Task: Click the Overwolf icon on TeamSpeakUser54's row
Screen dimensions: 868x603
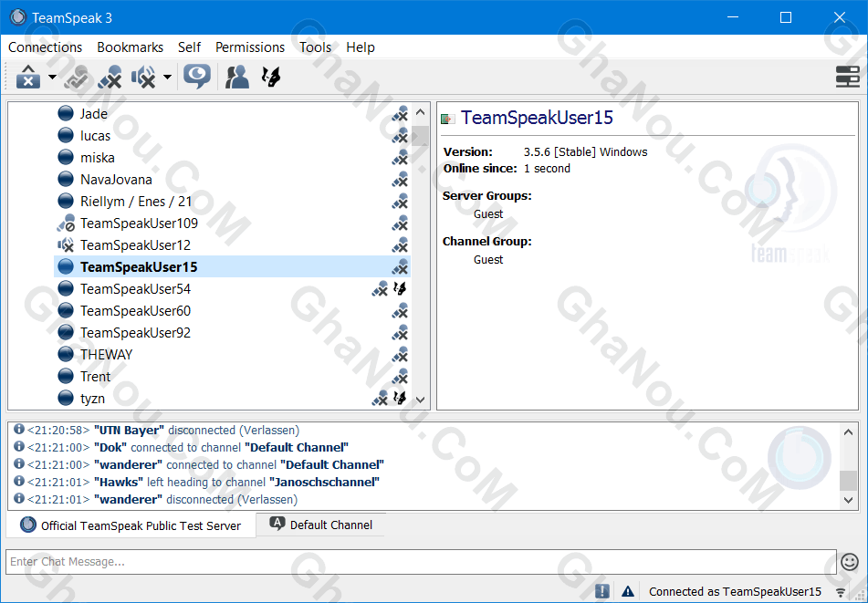Action: click(x=400, y=289)
